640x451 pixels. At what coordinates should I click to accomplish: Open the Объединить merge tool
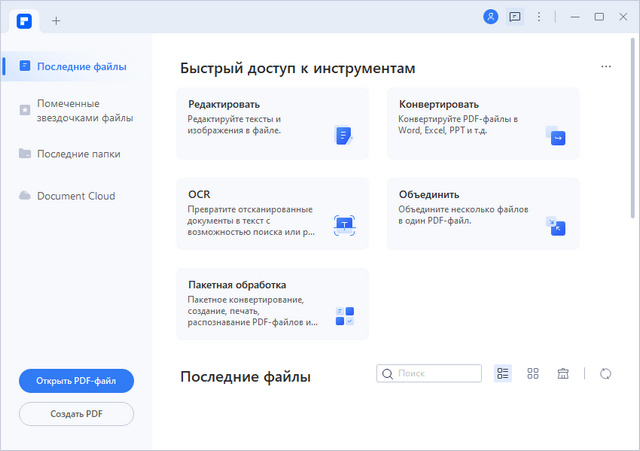click(x=482, y=214)
